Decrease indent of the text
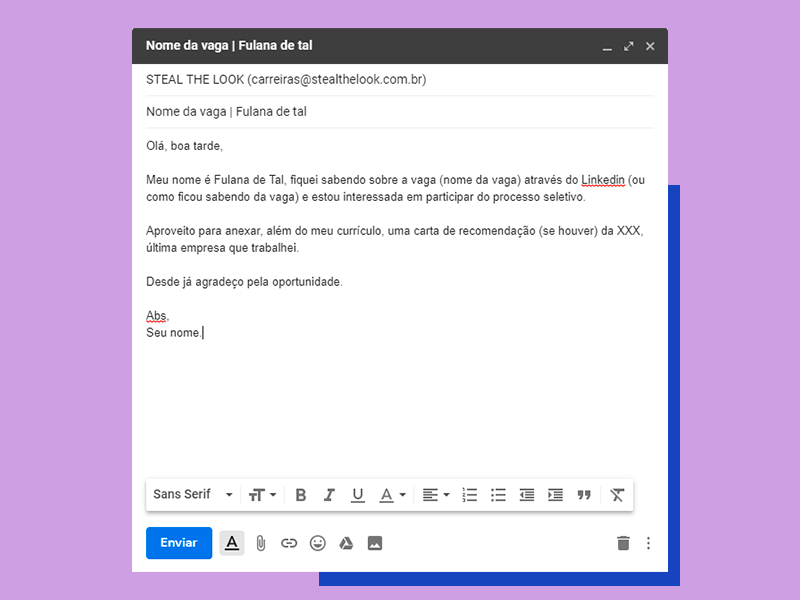The height and width of the screenshot is (600, 800). coord(527,494)
